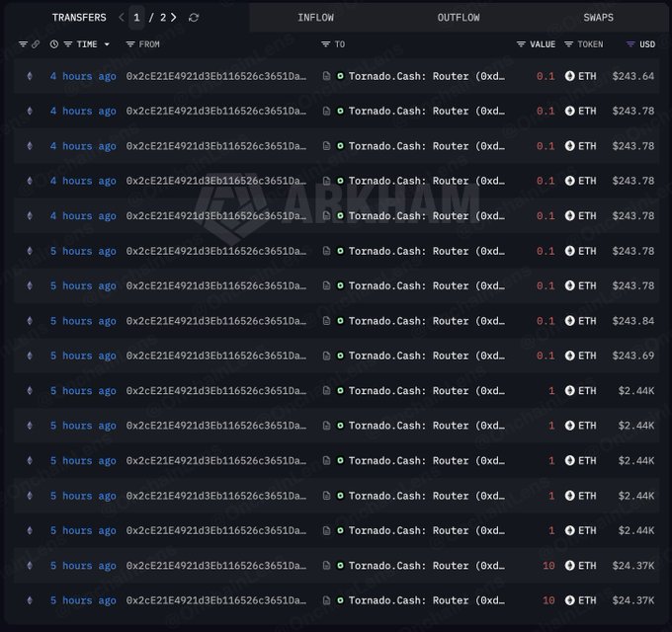The width and height of the screenshot is (672, 632).
Task: Click contract document icon in $243.84 row
Action: (x=326, y=321)
